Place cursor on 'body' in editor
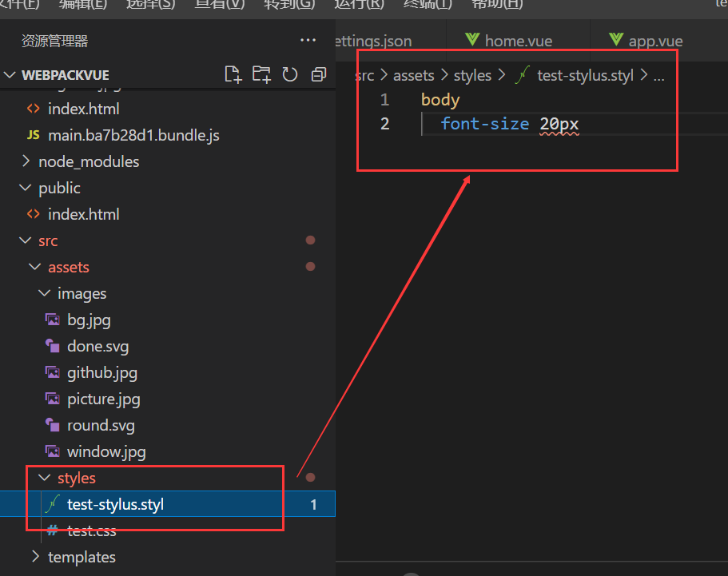 tap(440, 100)
